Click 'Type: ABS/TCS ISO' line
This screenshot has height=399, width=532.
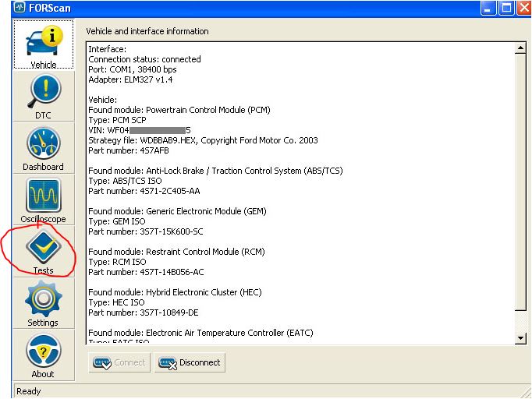(125, 181)
